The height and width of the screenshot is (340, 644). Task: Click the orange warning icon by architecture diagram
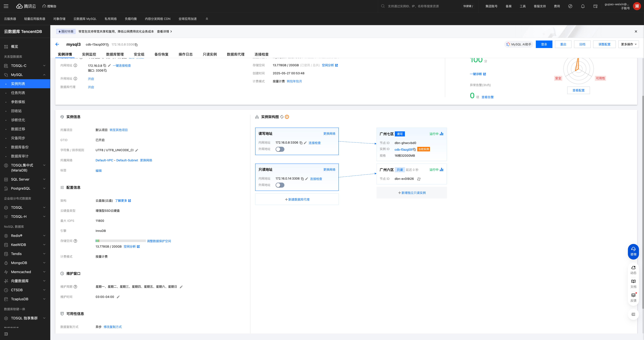[x=287, y=117]
